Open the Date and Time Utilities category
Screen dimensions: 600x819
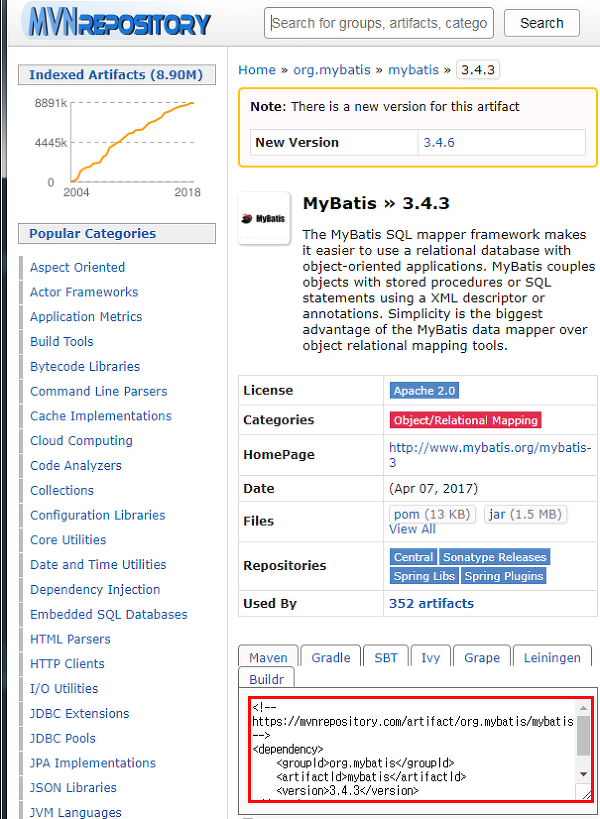point(98,565)
